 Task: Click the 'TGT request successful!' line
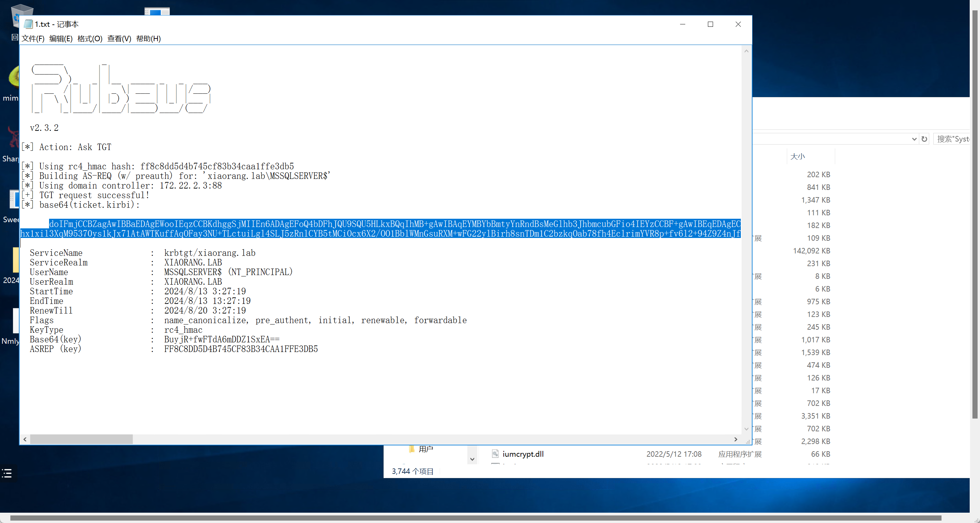[x=85, y=195]
